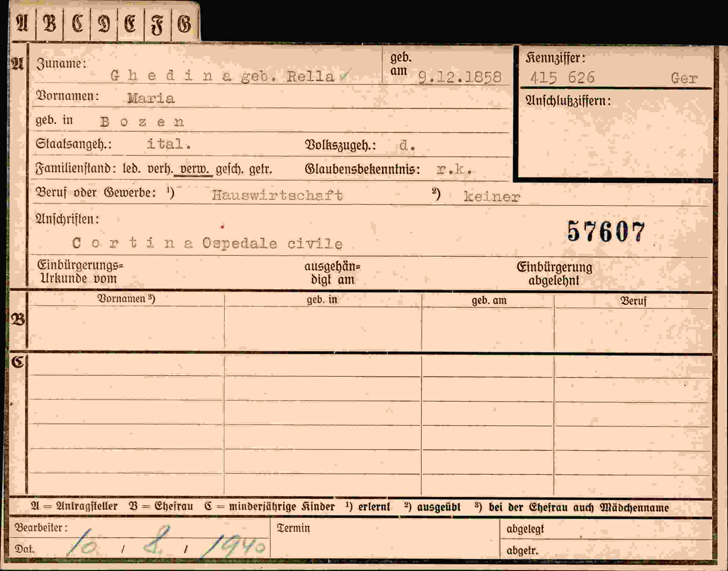Click the legend entry "B = Ehefrau"

click(161, 506)
